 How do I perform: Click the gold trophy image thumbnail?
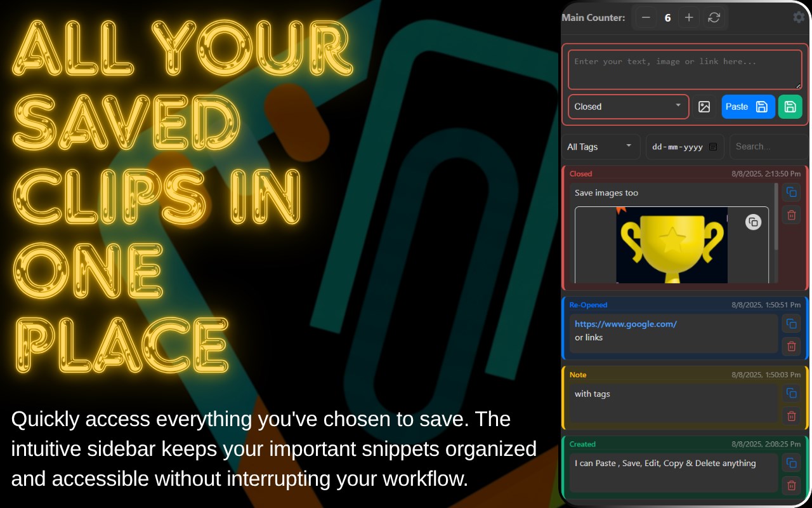tap(672, 245)
